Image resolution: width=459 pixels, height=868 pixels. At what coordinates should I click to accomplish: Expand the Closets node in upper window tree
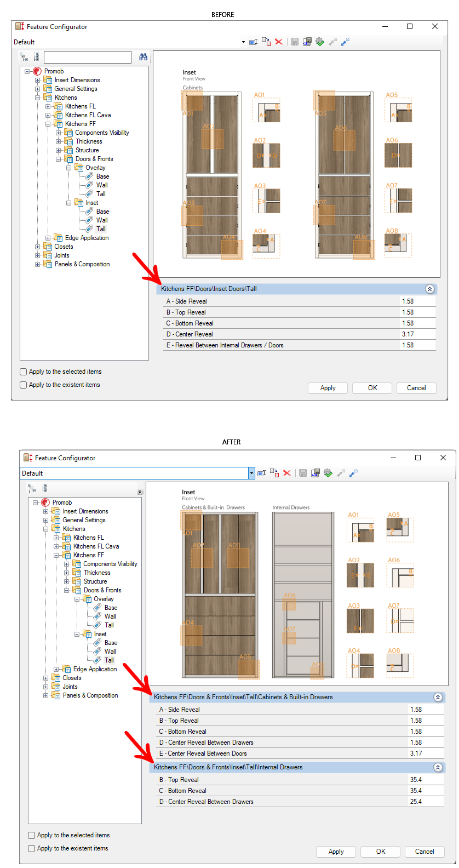tap(38, 247)
